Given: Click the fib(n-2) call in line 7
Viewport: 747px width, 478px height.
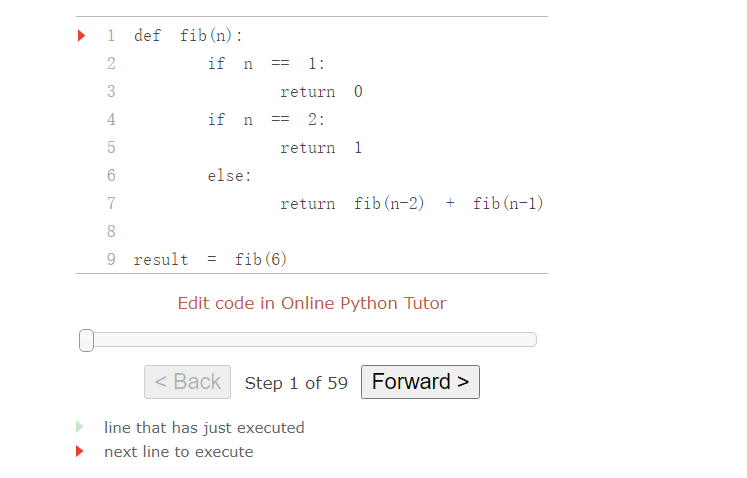Looking at the screenshot, I should tap(389, 203).
